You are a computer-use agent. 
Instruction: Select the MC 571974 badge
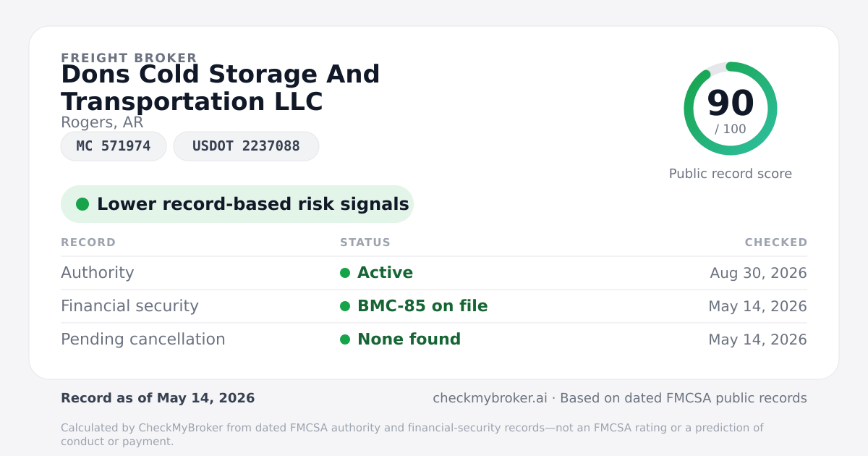tap(114, 146)
